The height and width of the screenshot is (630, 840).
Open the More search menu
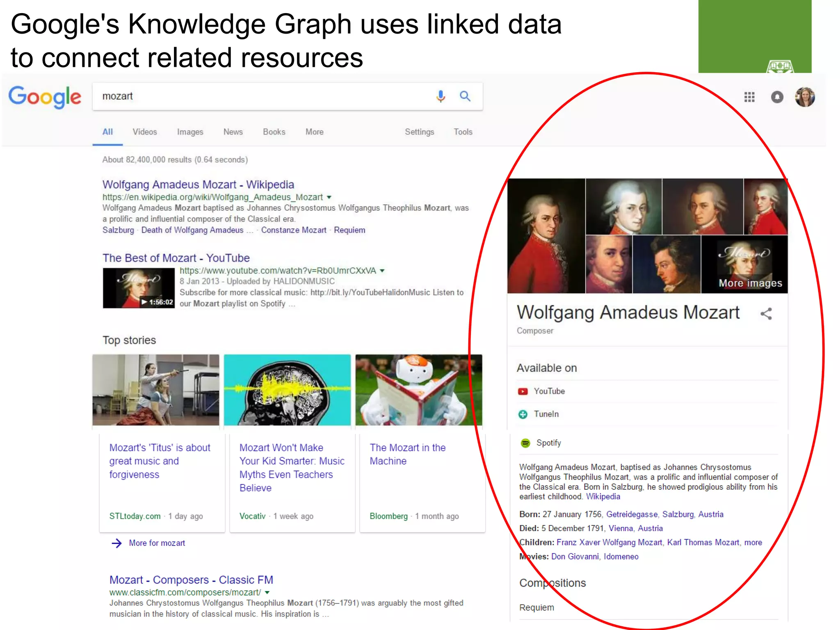click(x=315, y=132)
